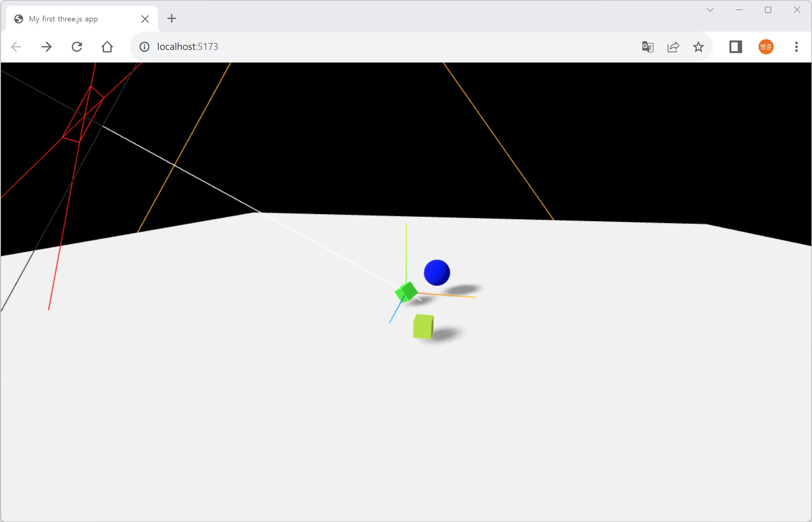Click the browser back arrow
Viewport: 812px width, 522px height.
point(16,47)
